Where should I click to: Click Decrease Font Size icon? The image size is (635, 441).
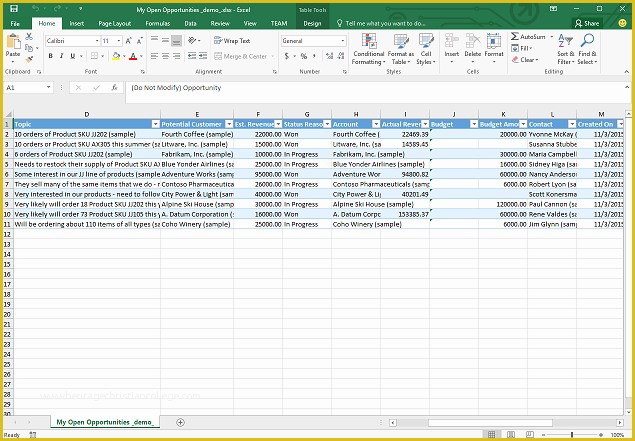click(140, 41)
